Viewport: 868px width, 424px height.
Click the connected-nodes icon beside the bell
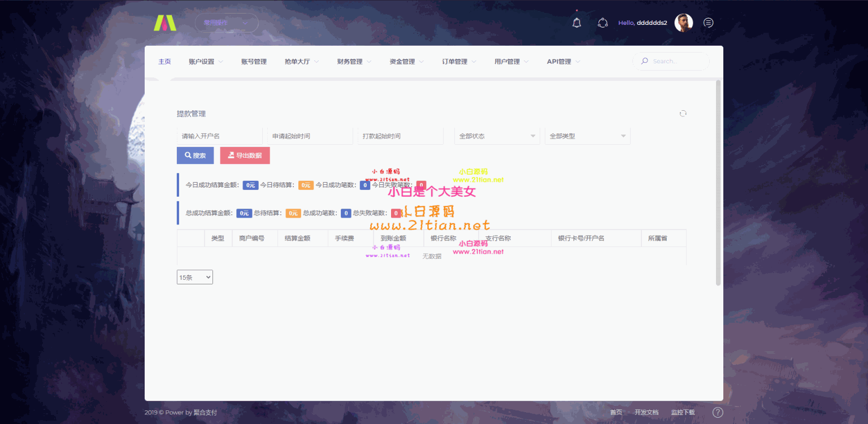point(602,23)
